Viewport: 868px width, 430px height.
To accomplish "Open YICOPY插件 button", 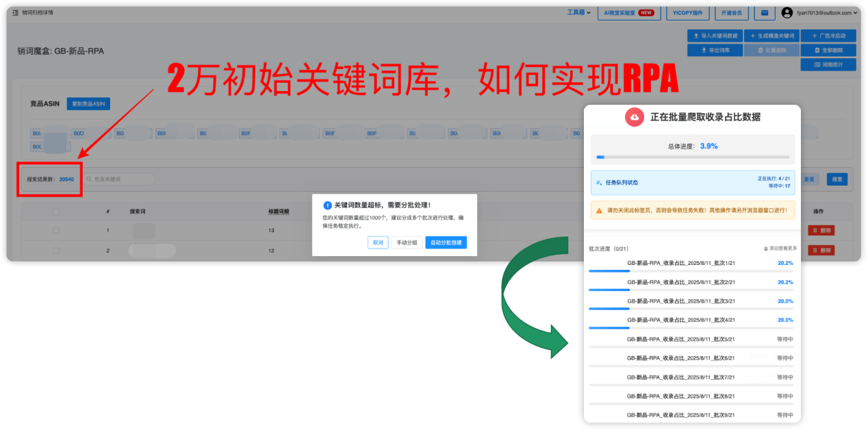I will click(x=687, y=12).
